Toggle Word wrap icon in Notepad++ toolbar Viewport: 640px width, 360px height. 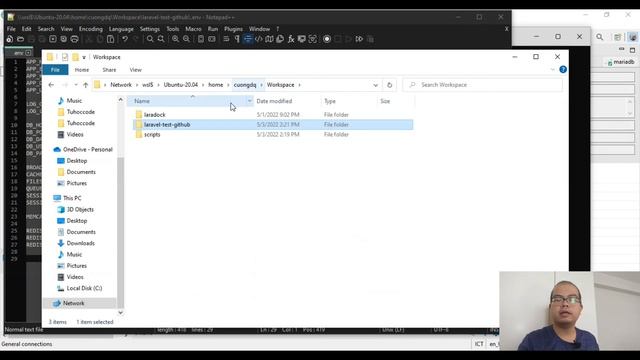[226, 39]
